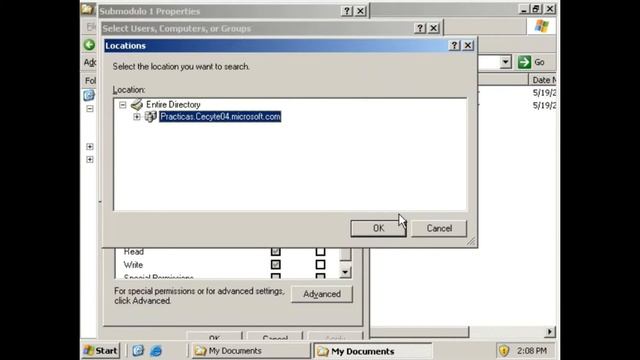Viewport: 640px width, 360px height.
Task: Switch to the active My Documents taskbar button
Action: [373, 351]
